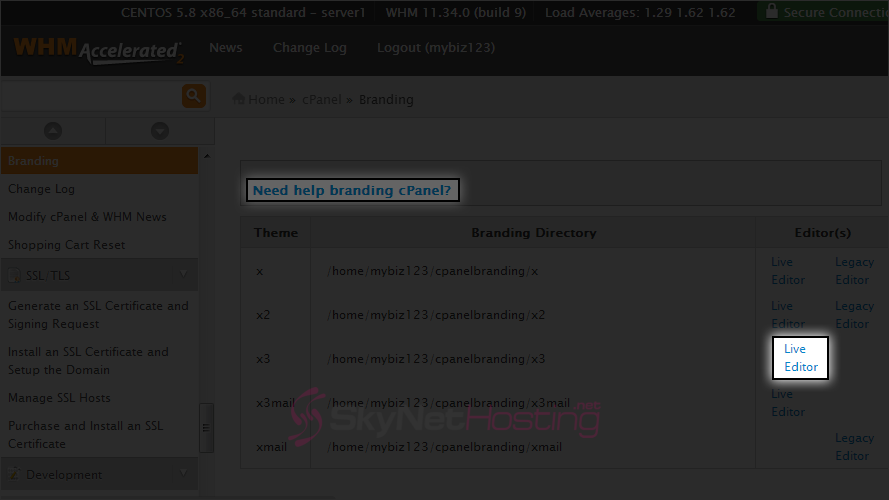
Task: Click the Editor(s) column header
Action: tap(823, 232)
